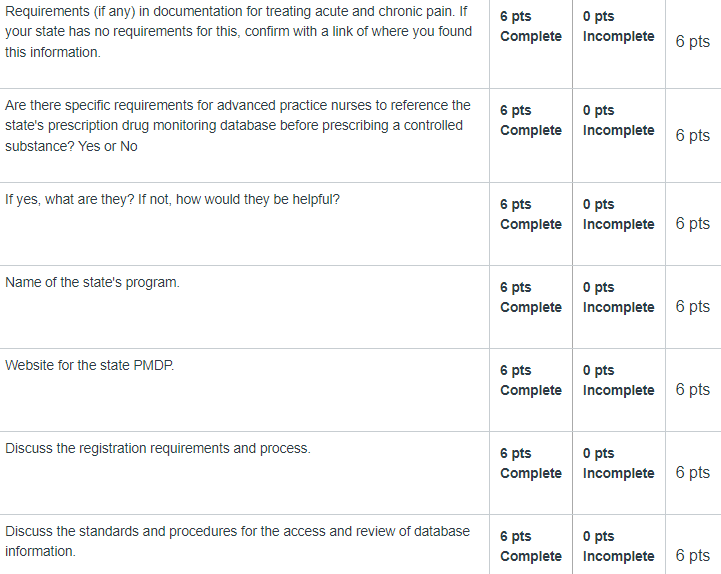721x574 pixels.
Task: Click the 6 pts total for pain documentation row
Action: pyautogui.click(x=692, y=41)
